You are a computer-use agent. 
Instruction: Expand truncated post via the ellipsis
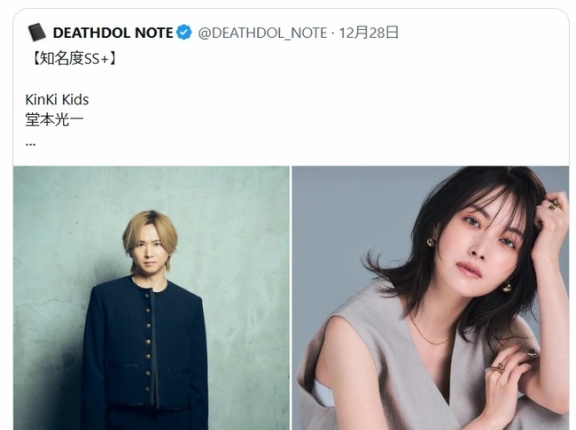30,144
